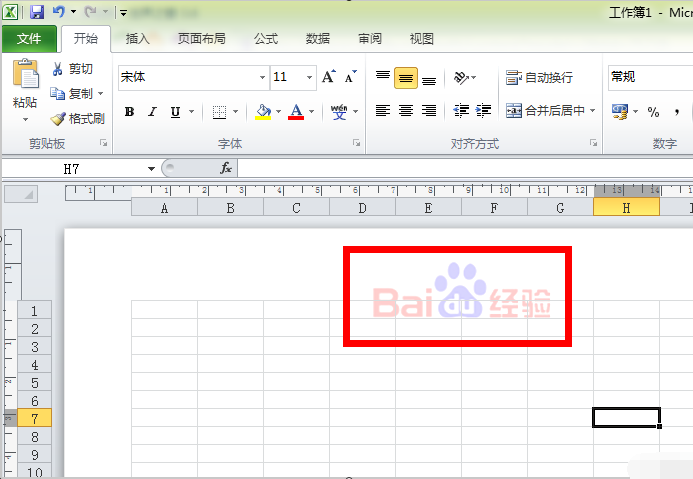Expand the fill color dropdown arrow
The width and height of the screenshot is (693, 479).
278,112
